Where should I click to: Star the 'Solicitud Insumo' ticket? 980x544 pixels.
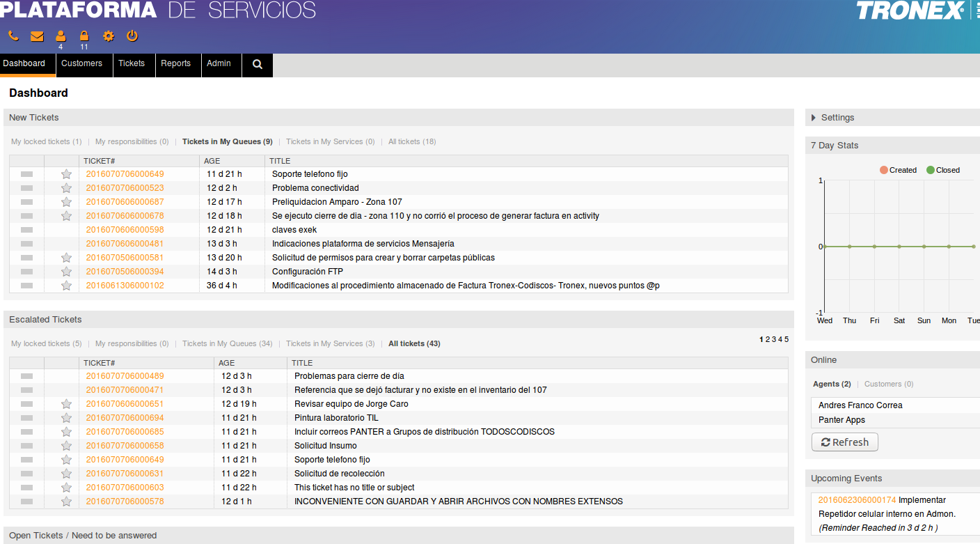(66, 446)
